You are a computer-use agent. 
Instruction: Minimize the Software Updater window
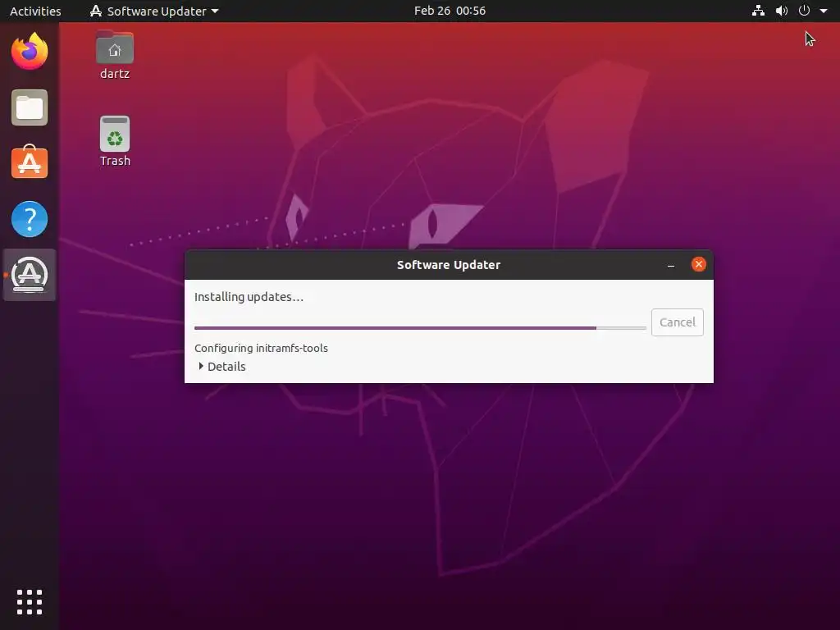(671, 265)
